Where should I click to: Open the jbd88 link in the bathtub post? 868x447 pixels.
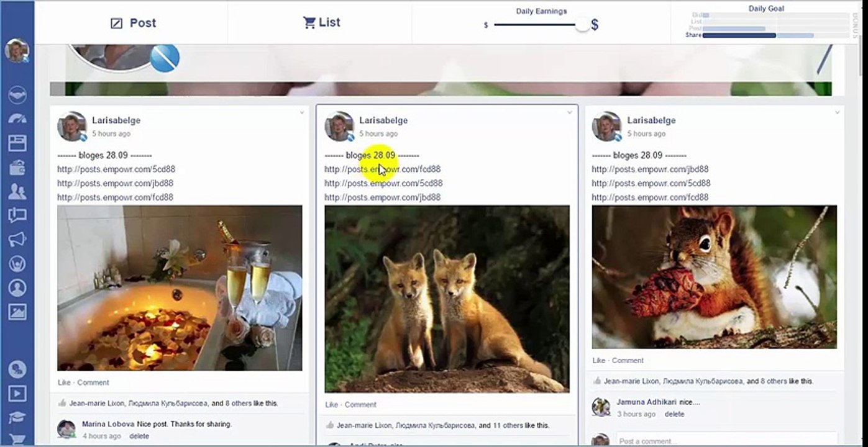pyautogui.click(x=116, y=183)
